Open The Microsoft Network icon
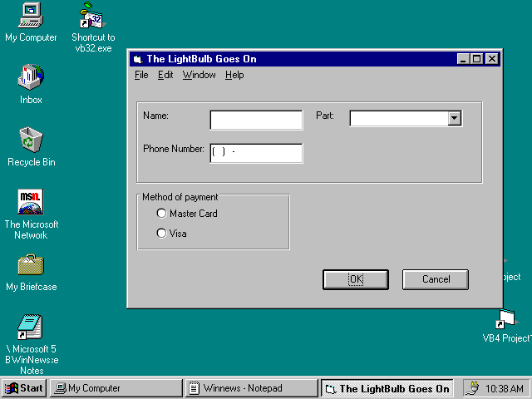 [31, 203]
